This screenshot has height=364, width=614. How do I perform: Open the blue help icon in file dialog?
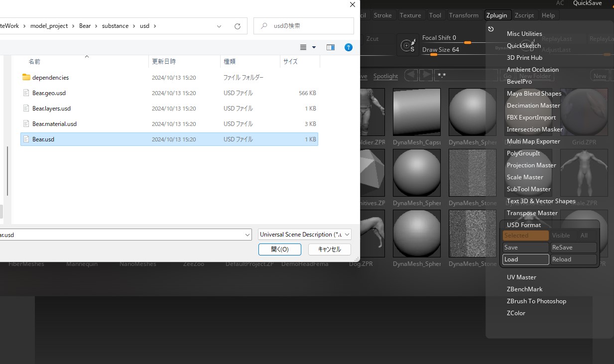point(349,47)
